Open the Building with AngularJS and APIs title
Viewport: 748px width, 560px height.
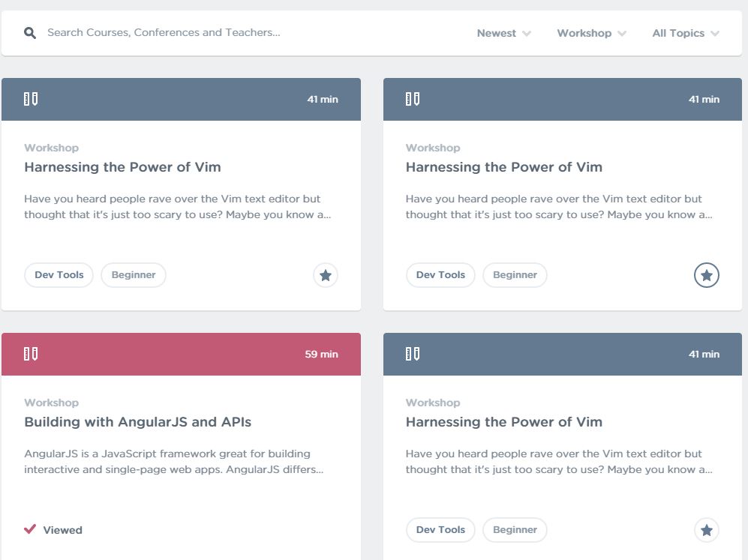point(137,422)
